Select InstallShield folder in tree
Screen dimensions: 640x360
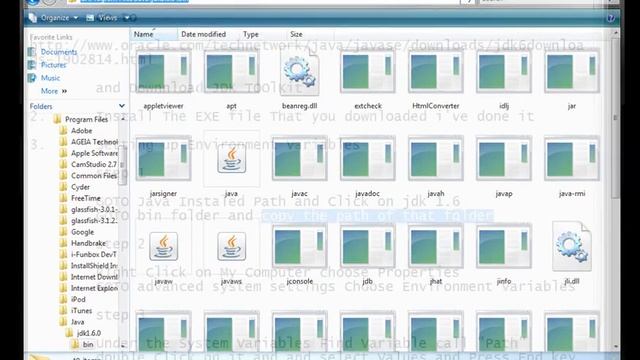93,266
